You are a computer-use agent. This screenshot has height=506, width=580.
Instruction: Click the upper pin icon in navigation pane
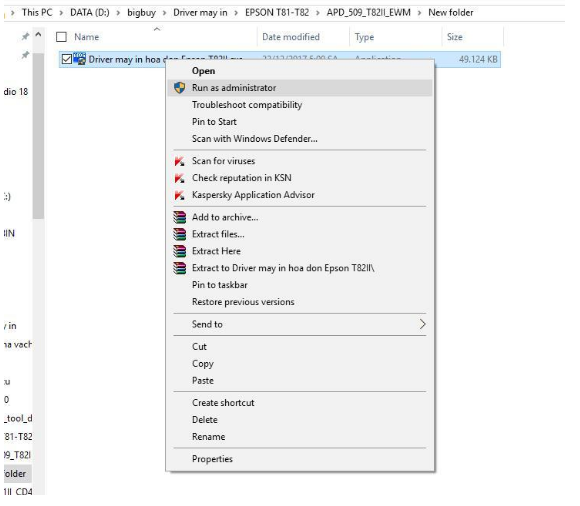click(25, 36)
